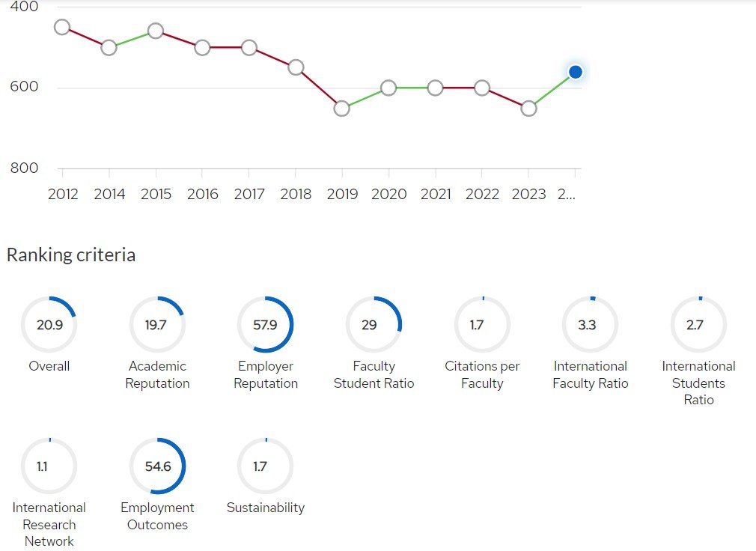Click the Employer Reputation score circle
The image size is (756, 551).
(266, 325)
